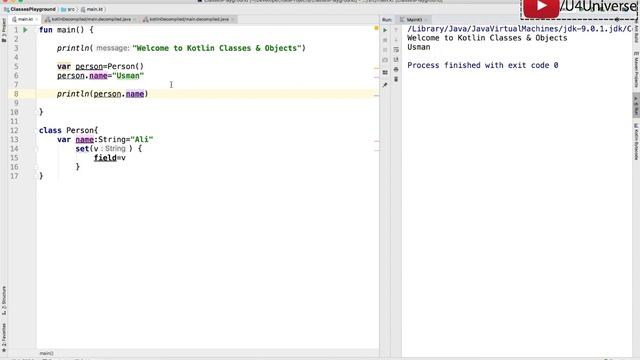Click the class Person declaration on line 12
Viewport: 640px width, 360px height.
pyautogui.click(x=69, y=131)
